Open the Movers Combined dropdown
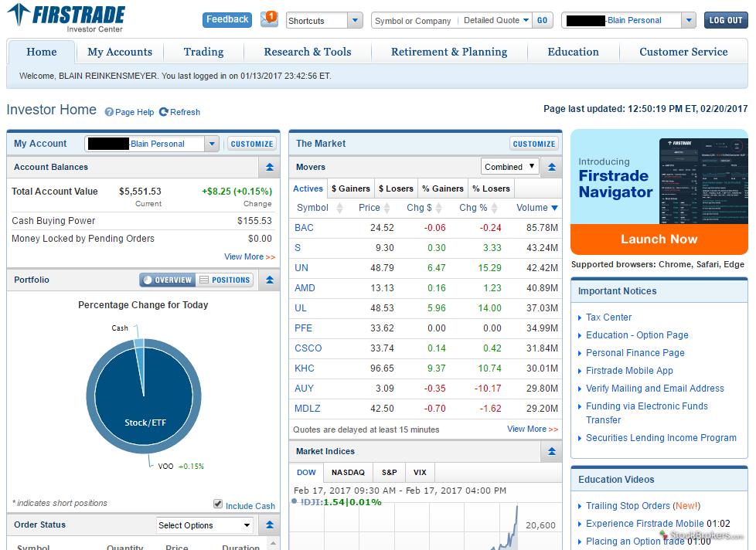Image resolution: width=756 pixels, height=550 pixels. [509, 167]
